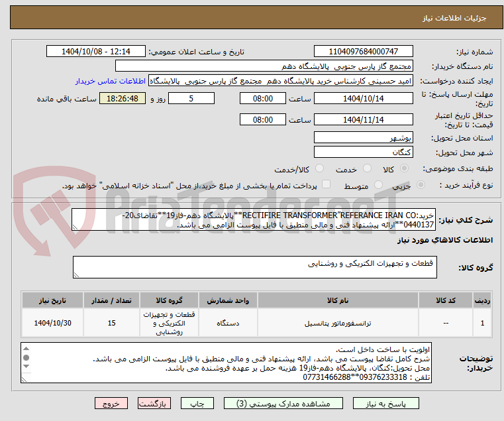
Task: Click scroll-down arrow in توضیحات خریدار box
Action: pyautogui.click(x=26, y=367)
